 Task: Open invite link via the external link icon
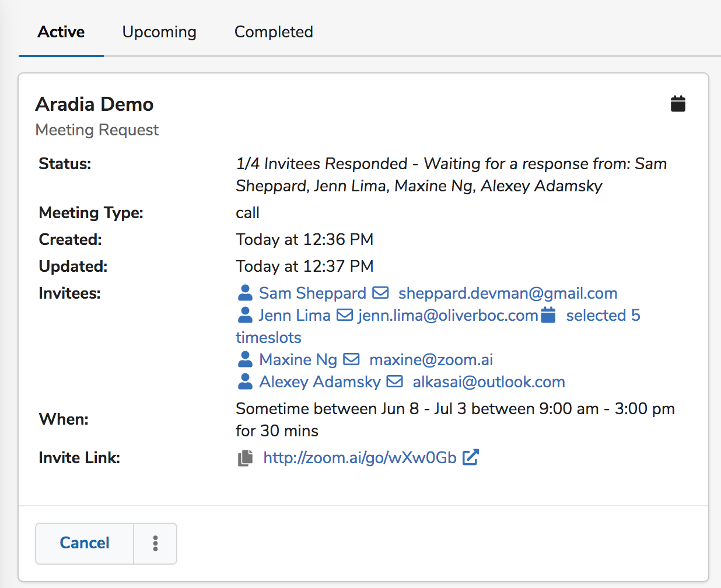point(471,457)
